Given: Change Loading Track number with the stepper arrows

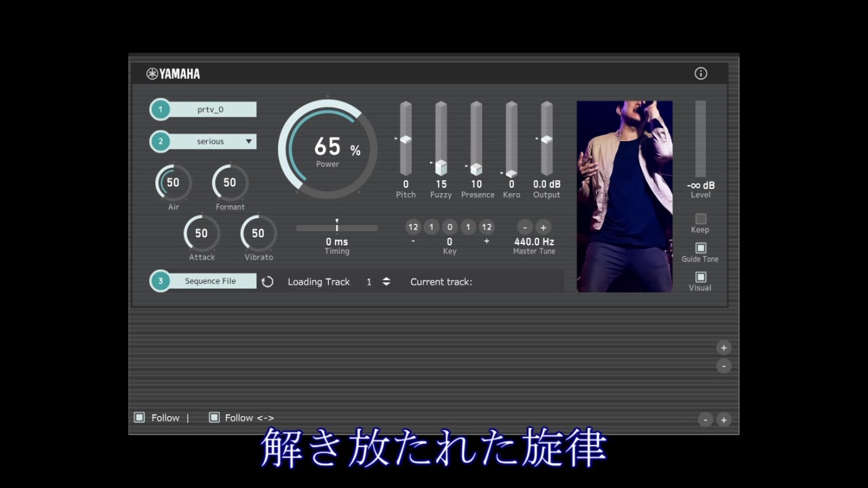Looking at the screenshot, I should 386,281.
